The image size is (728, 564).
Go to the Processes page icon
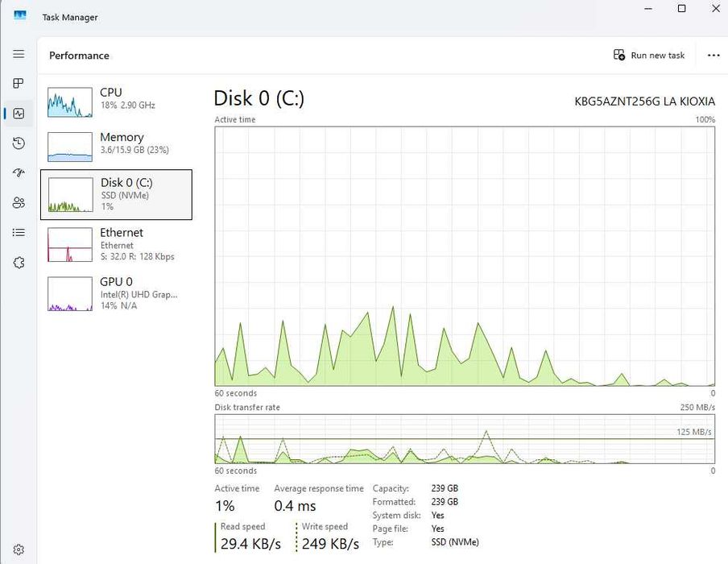click(x=19, y=84)
